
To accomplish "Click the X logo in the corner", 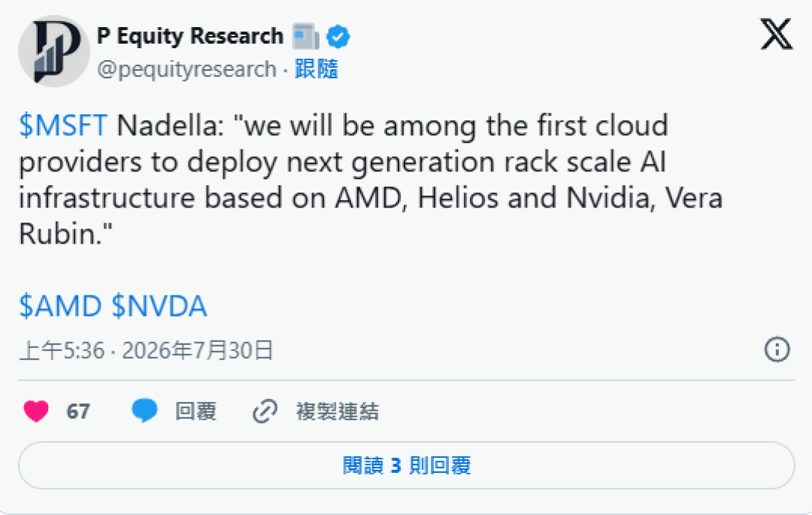I will click(776, 34).
